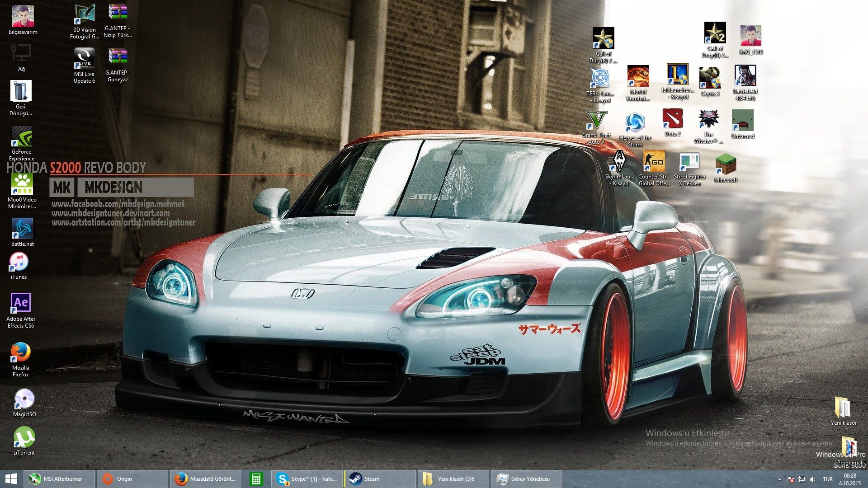
Task: Switch to Steam taskbar window
Action: pyautogui.click(x=379, y=479)
